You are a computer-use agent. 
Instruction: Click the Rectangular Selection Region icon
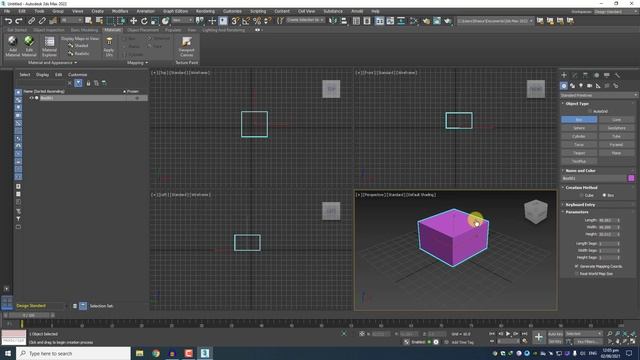point(110,21)
